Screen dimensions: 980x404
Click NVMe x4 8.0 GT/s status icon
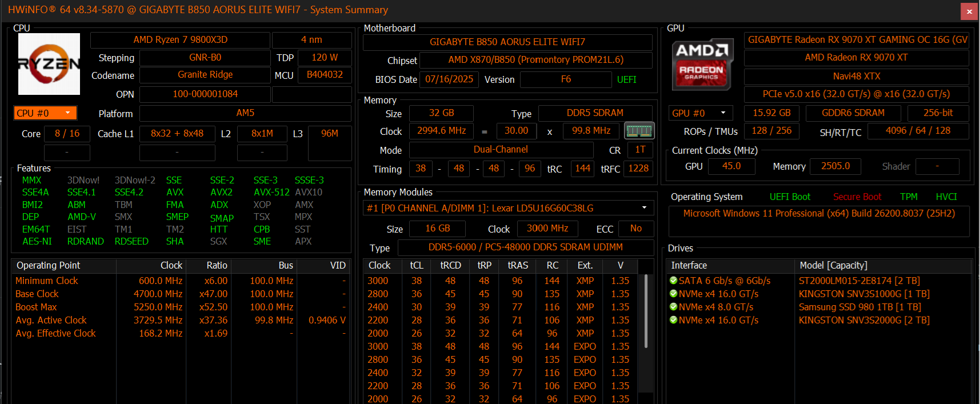coord(673,307)
